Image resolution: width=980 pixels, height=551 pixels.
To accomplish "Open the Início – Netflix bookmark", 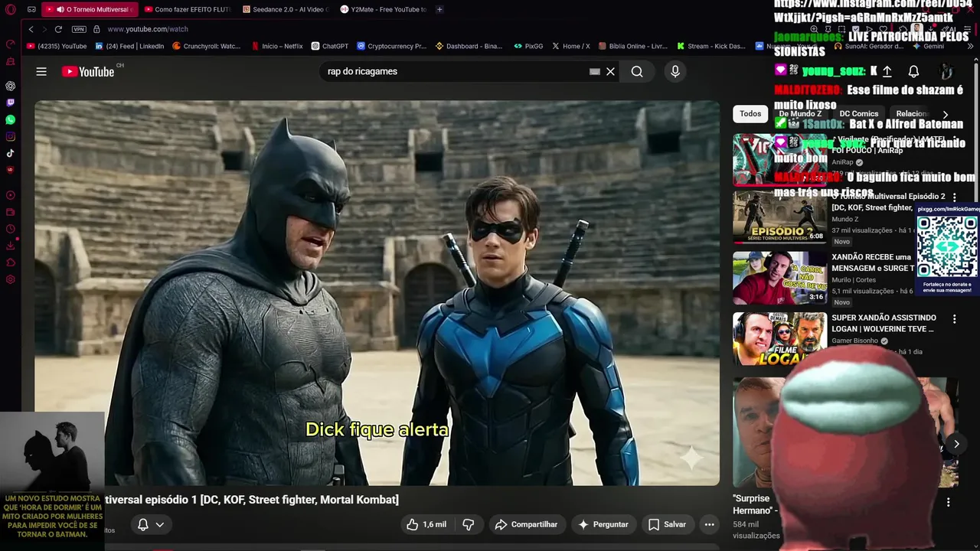I will pos(277,46).
